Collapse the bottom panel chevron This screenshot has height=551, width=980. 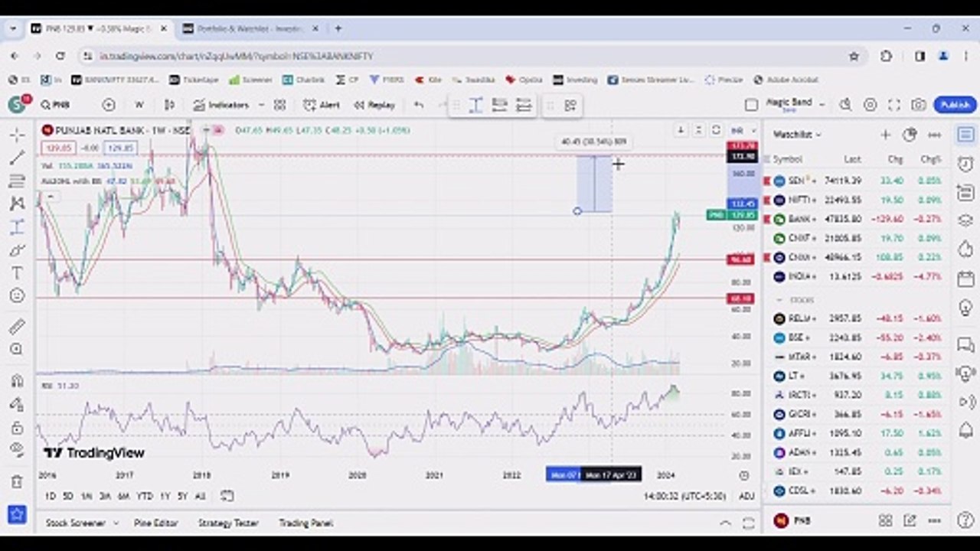pyautogui.click(x=724, y=523)
